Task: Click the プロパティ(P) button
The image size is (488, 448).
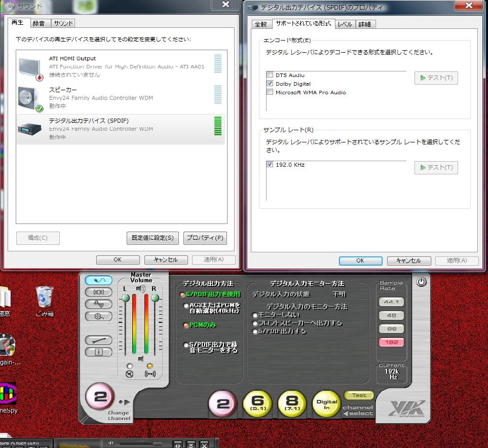Action: tap(205, 238)
